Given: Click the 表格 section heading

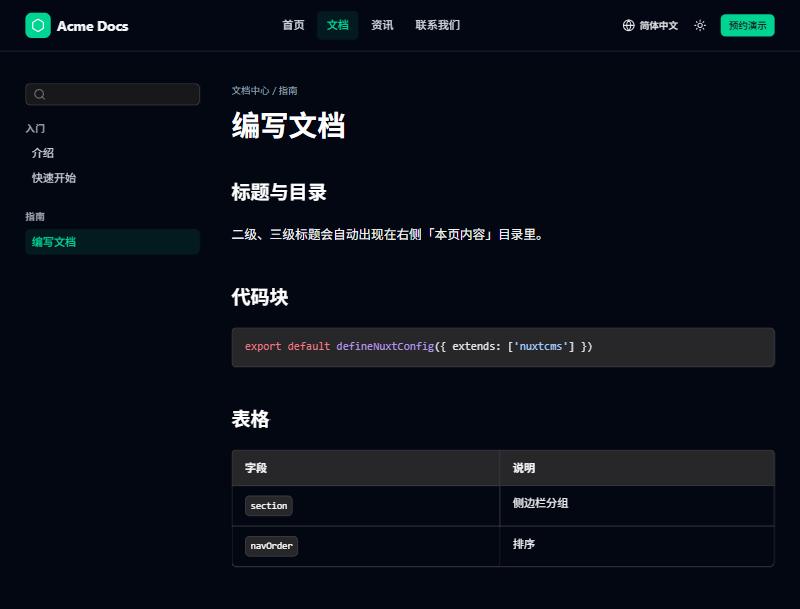Looking at the screenshot, I should tap(251, 419).
